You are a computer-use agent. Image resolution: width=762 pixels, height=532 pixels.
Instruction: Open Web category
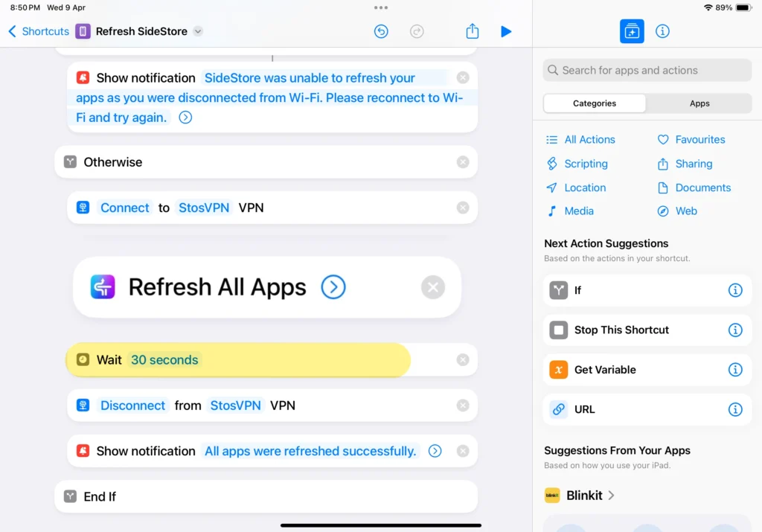[x=677, y=211]
